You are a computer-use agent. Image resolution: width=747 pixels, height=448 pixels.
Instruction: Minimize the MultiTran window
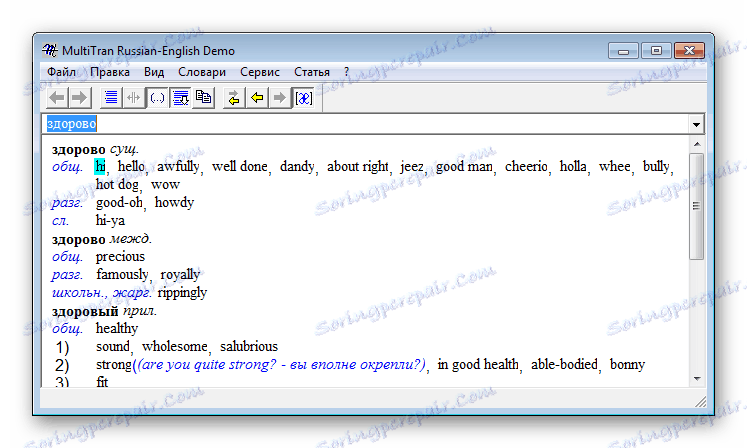(623, 51)
